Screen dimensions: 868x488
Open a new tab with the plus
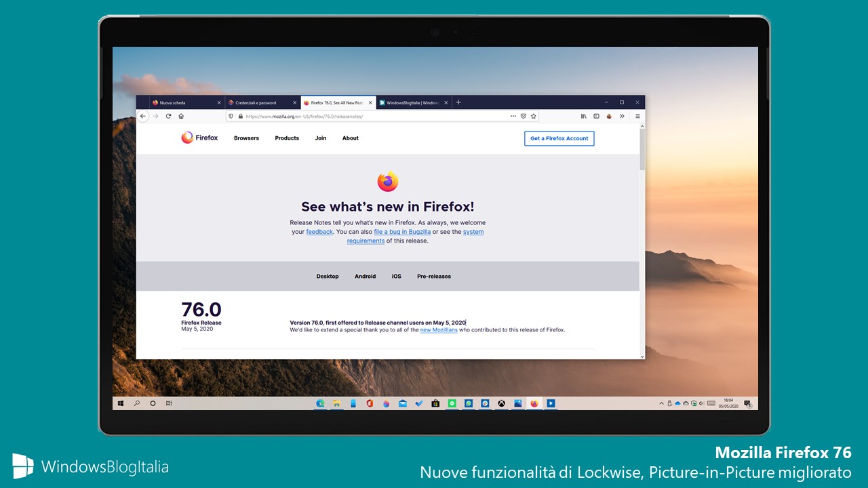pos(458,102)
